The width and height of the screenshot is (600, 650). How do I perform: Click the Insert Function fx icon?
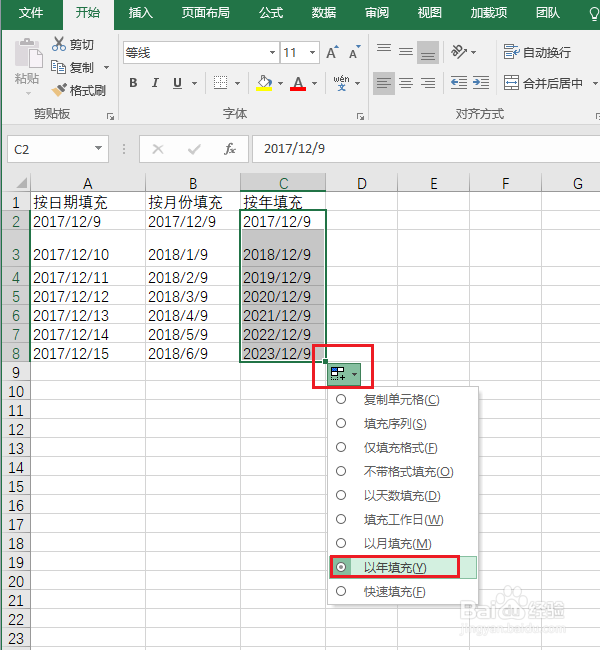230,149
